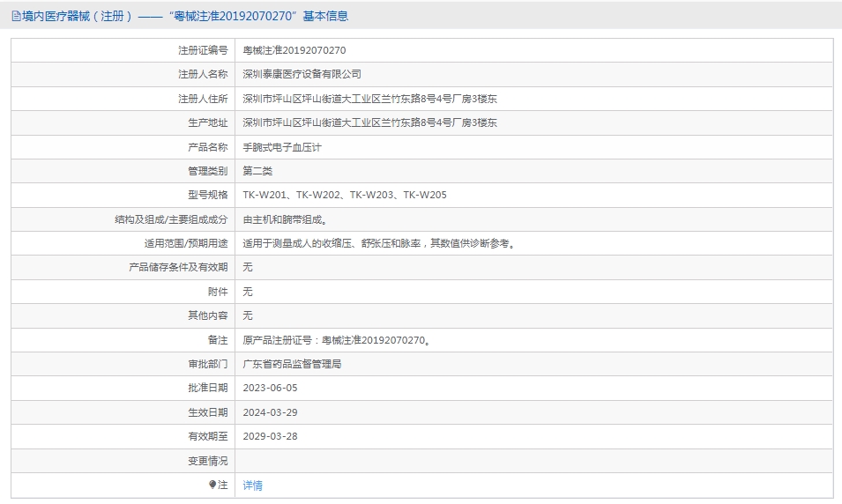Click the 注册人住所 address value
Viewport: 842px width, 504px height.
[x=370, y=99]
